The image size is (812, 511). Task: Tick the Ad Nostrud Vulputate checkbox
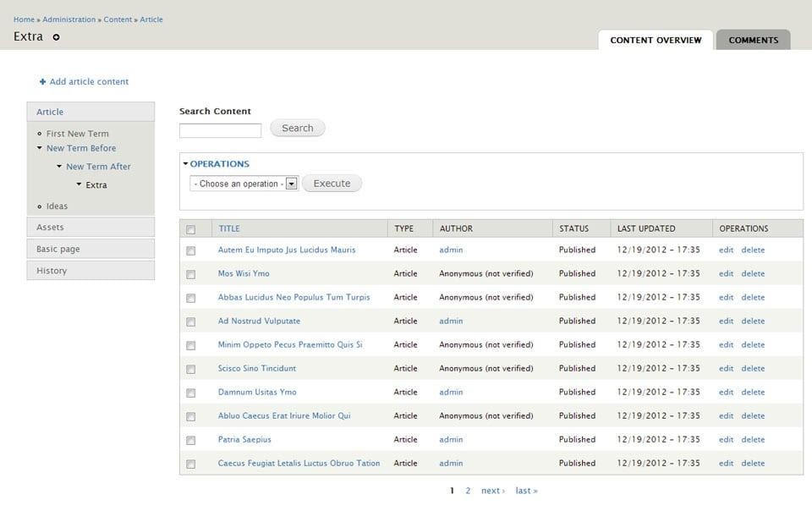[190, 321]
